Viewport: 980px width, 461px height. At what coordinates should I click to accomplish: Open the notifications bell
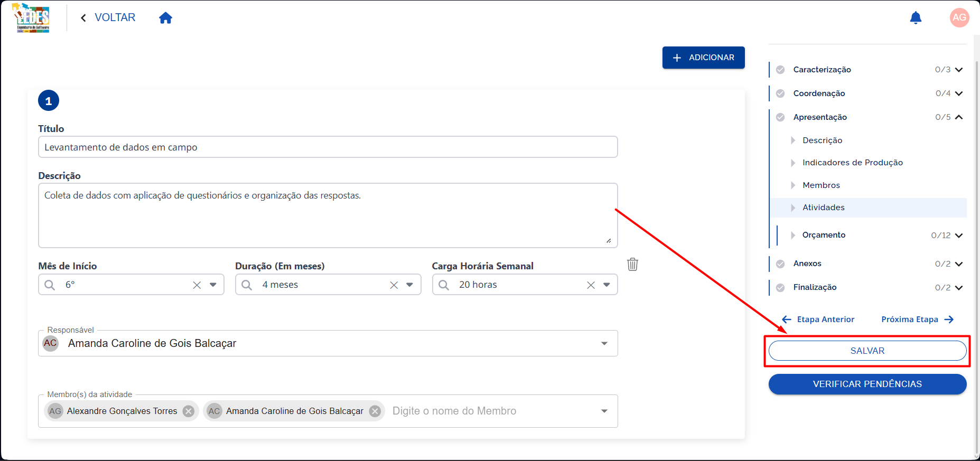point(916,18)
